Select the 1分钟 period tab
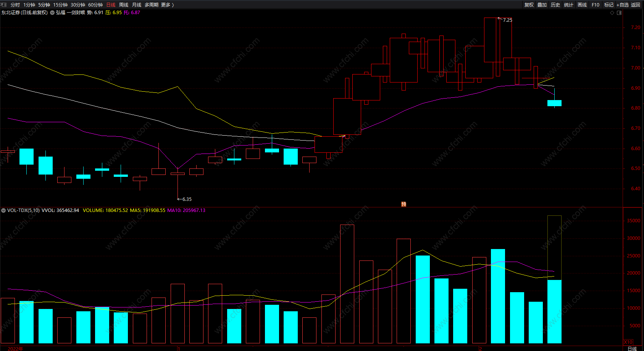Screen dimensions: 644x351 click(29, 5)
